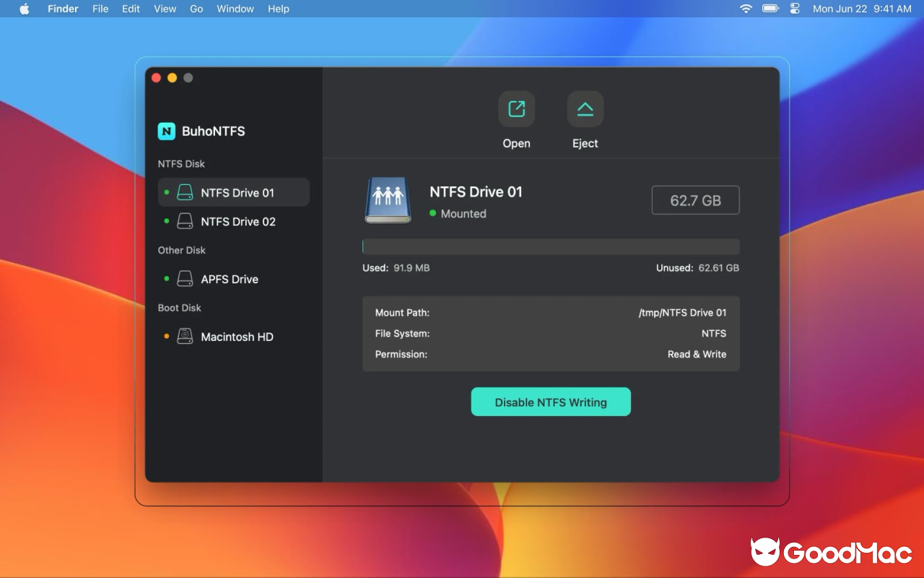
Task: Click the APFS Drive disk icon in sidebar
Action: tap(186, 279)
